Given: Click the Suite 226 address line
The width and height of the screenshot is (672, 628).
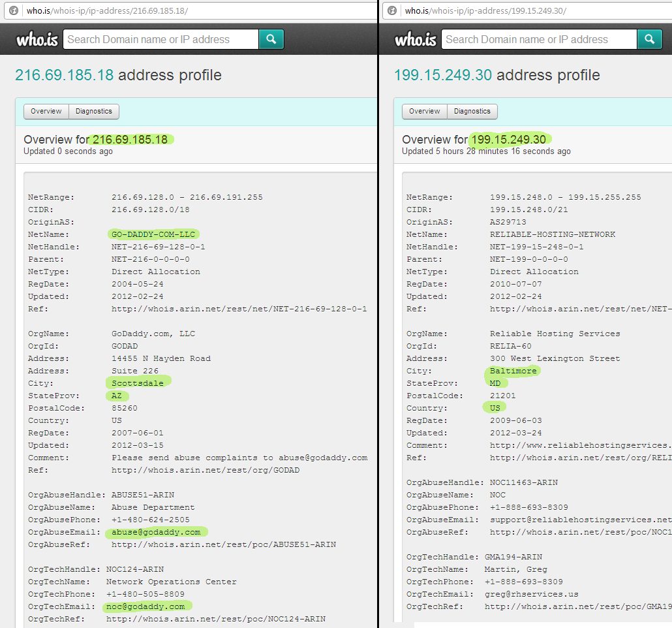Looking at the screenshot, I should [135, 371].
